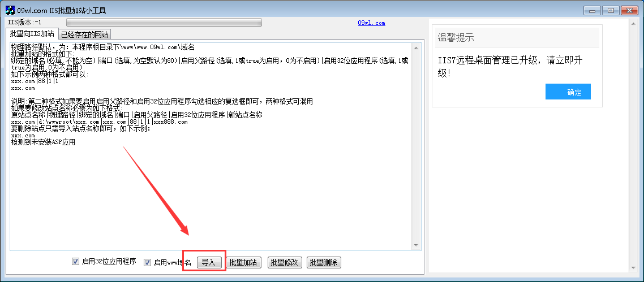The image size is (644, 282).
Task: Click the progress bar beside IIS版本
Action: [x=164, y=23]
